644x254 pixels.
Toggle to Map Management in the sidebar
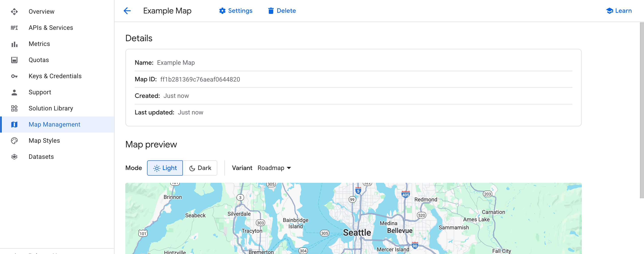pos(54,124)
